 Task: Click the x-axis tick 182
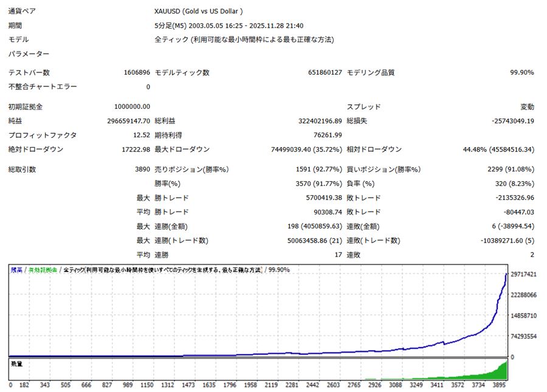click(x=24, y=385)
